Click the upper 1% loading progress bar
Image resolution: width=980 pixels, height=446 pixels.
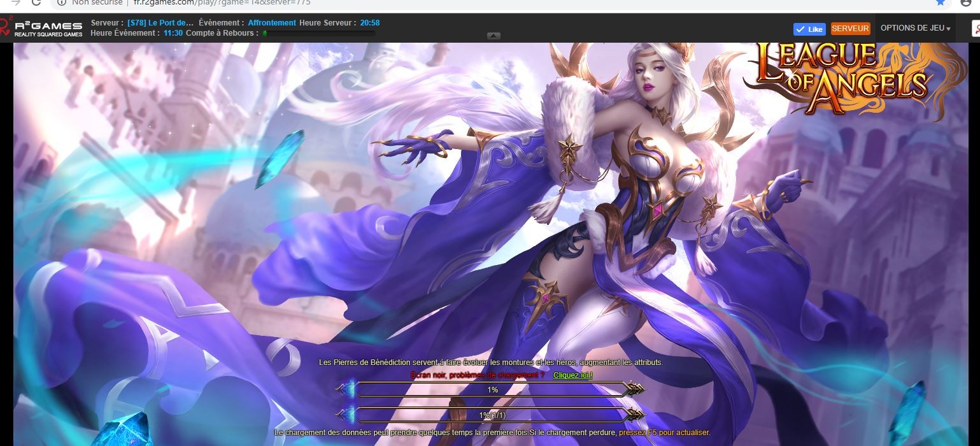coord(492,389)
